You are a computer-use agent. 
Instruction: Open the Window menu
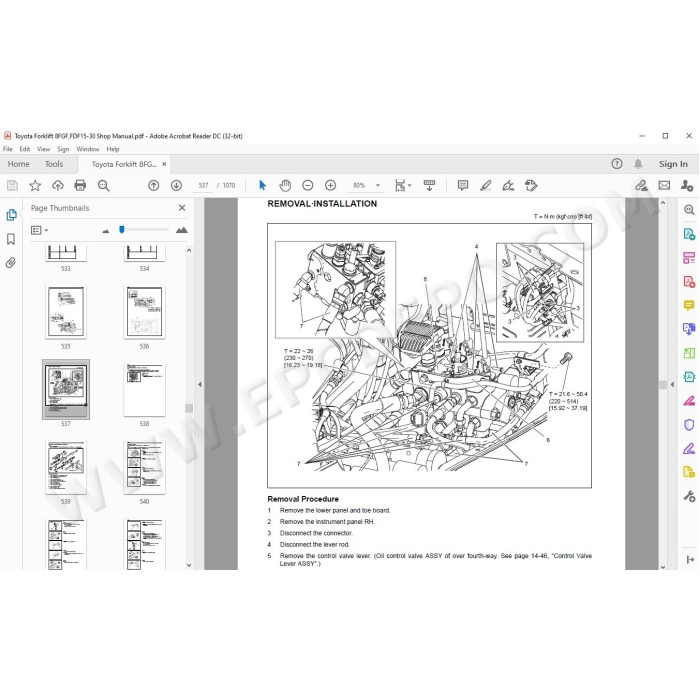(x=88, y=149)
